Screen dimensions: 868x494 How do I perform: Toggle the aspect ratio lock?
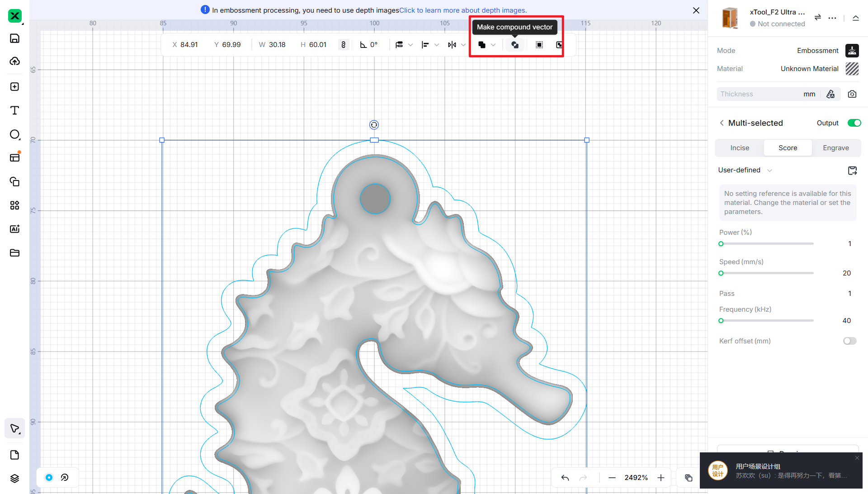pos(344,45)
